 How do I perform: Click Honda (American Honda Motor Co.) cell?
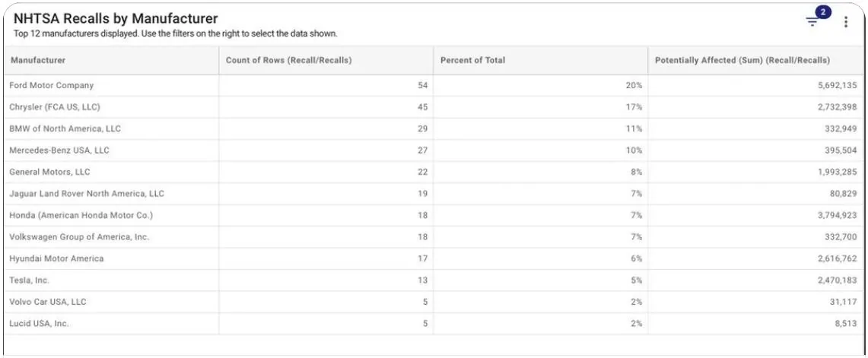pyautogui.click(x=81, y=215)
